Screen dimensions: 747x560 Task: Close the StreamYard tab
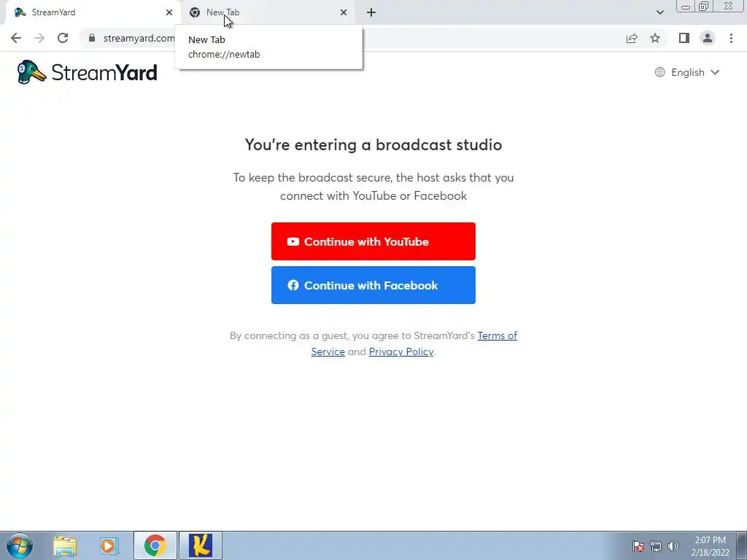click(169, 12)
